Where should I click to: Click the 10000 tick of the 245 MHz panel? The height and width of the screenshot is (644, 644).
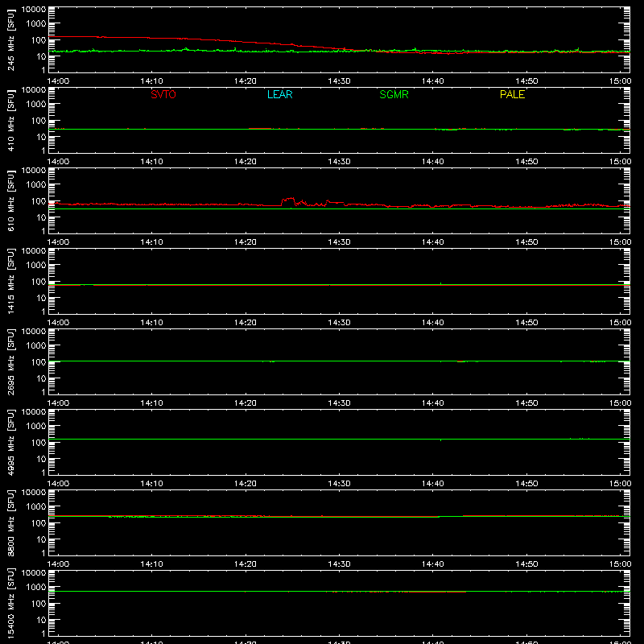(x=34, y=10)
